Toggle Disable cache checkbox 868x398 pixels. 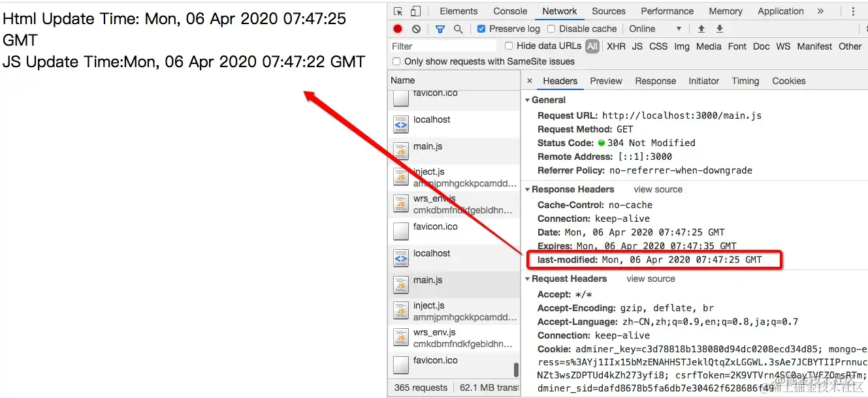point(551,29)
